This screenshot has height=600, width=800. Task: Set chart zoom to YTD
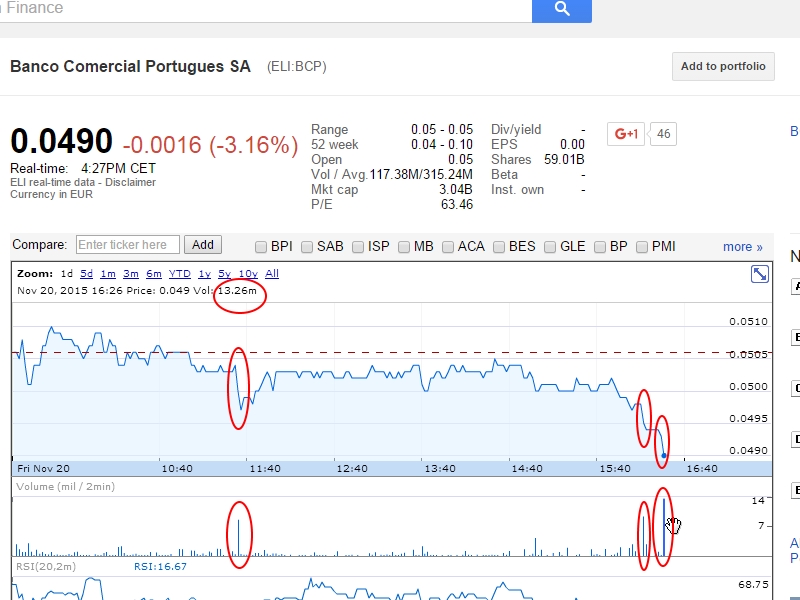(180, 274)
